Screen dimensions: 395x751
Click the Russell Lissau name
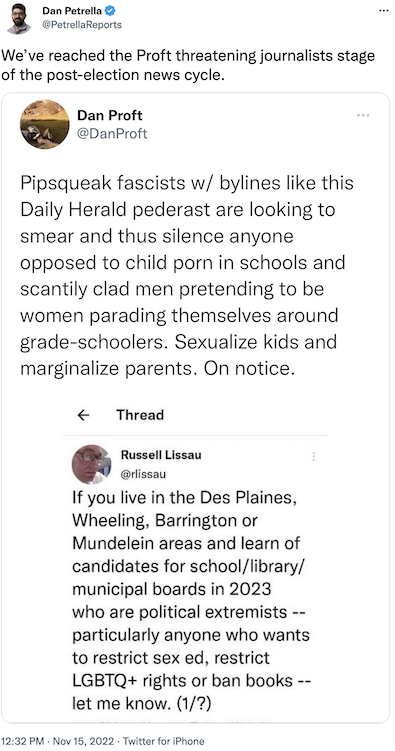161,455
